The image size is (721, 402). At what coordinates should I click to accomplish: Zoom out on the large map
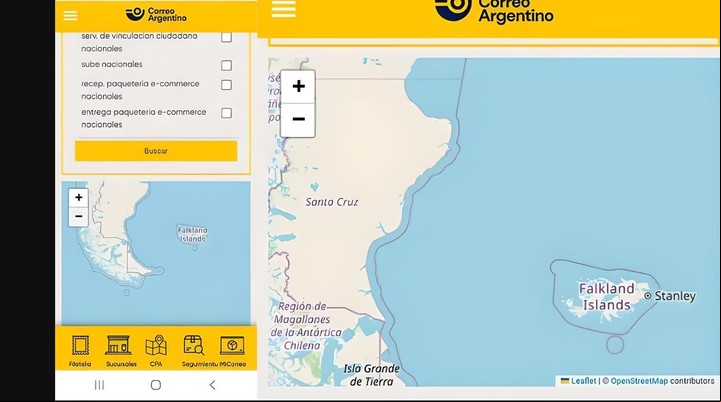(x=298, y=120)
